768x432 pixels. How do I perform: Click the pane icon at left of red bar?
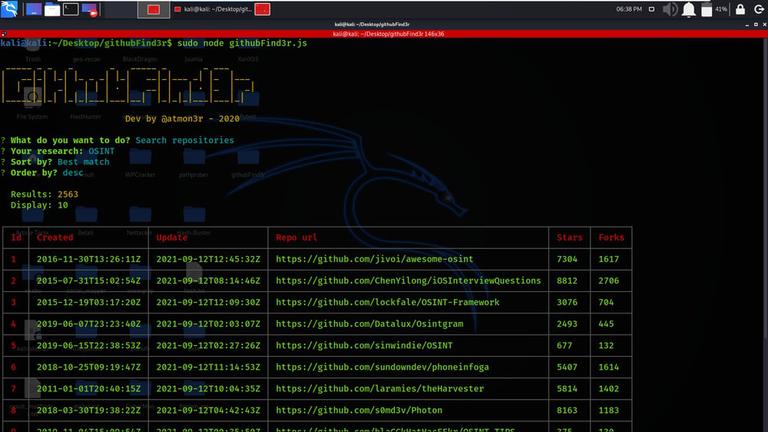click(3, 34)
